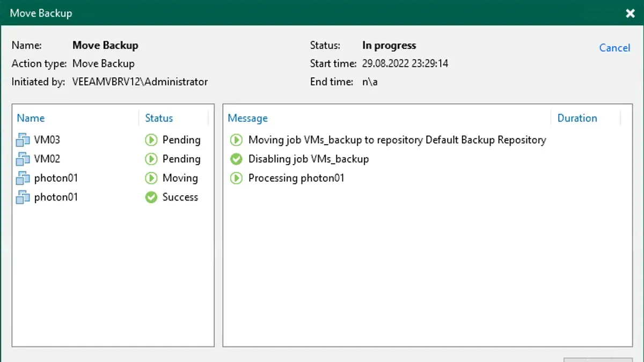
Task: Select the Disabling job VMs_backup message
Action: pyautogui.click(x=309, y=159)
